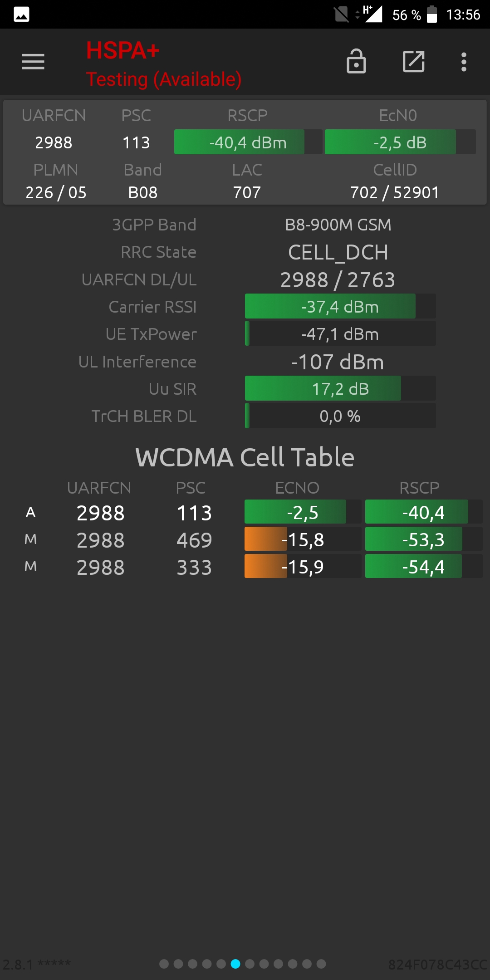The image size is (490, 980).
Task: Tap the Testing (Available) status text
Action: click(164, 79)
